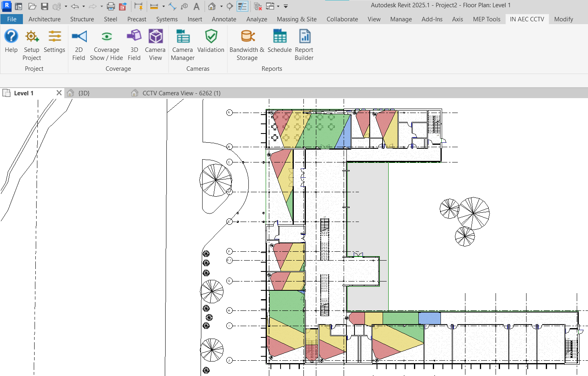Image resolution: width=588 pixels, height=376 pixels.
Task: Expand the Switch Windows dropdown arrow
Action: (278, 6)
